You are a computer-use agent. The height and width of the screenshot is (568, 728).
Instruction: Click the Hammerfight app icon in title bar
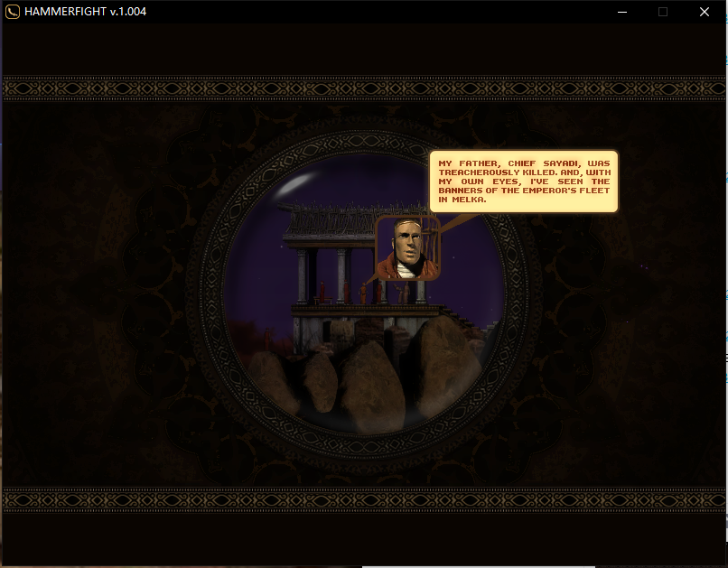[x=13, y=12]
